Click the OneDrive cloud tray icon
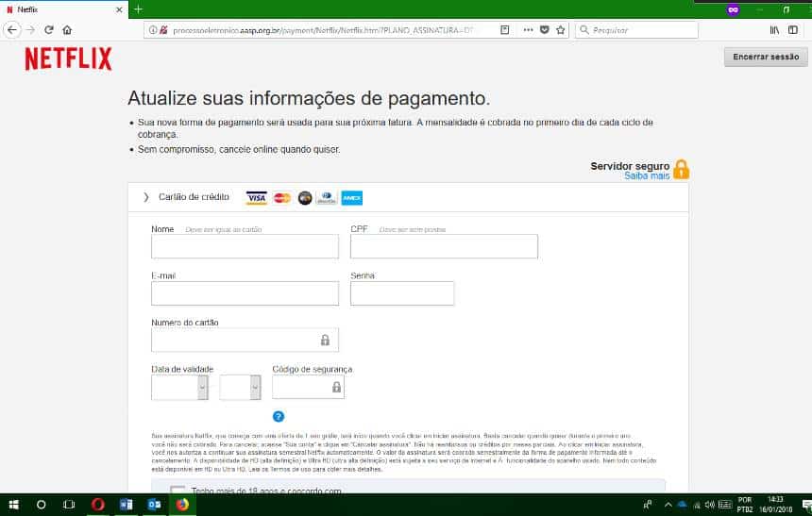 [x=682, y=505]
